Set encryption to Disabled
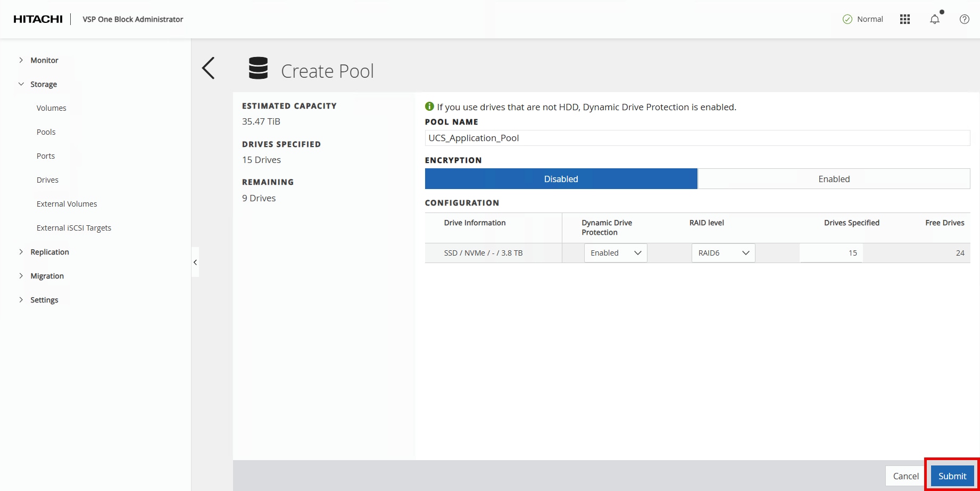Viewport: 980px width, 491px height. click(561, 179)
